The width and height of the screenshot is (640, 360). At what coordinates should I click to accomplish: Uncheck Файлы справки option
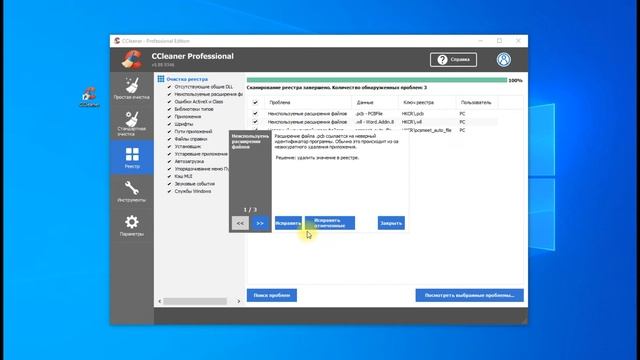coord(169,139)
